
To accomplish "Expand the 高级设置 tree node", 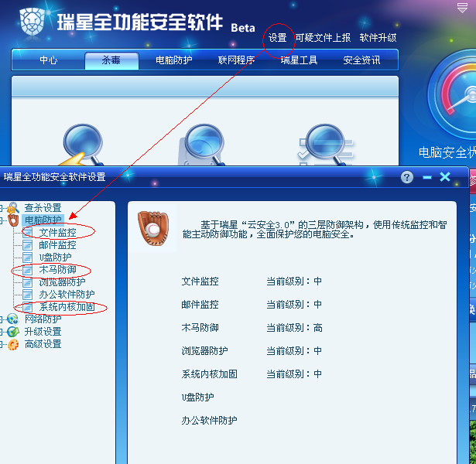I will click(x=2, y=344).
